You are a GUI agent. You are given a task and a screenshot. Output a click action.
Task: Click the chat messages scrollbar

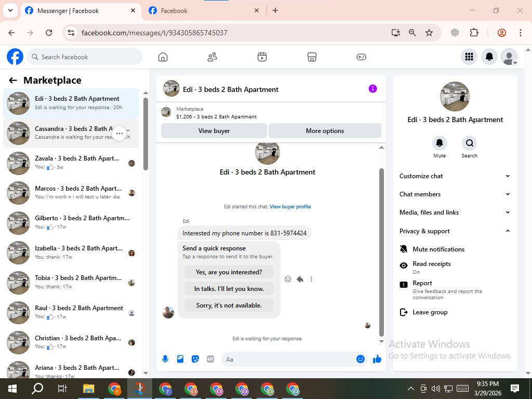pyautogui.click(x=381, y=252)
